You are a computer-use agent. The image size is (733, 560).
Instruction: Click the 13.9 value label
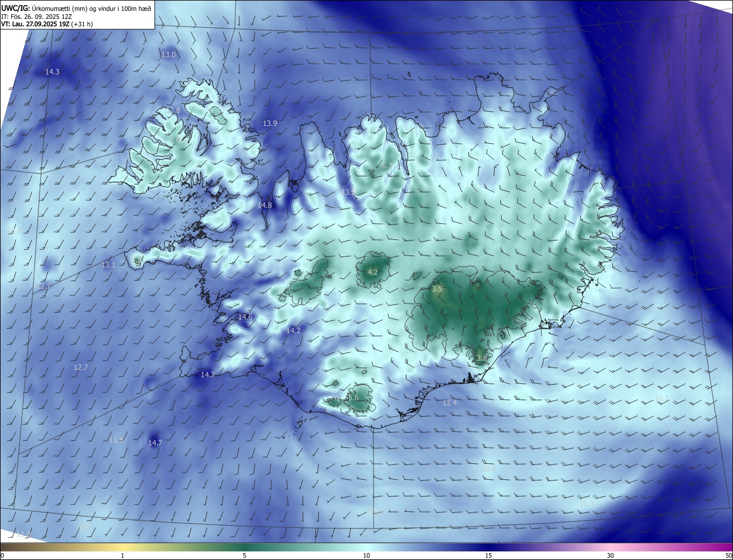270,124
